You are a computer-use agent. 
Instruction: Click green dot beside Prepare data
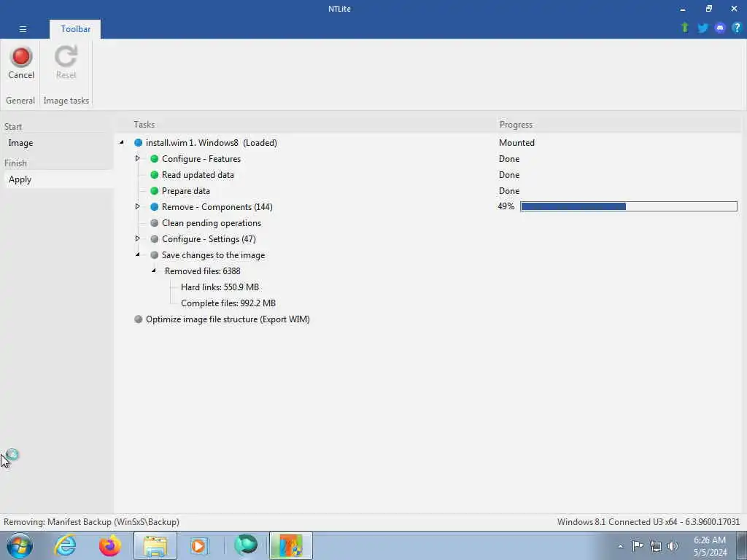155,191
